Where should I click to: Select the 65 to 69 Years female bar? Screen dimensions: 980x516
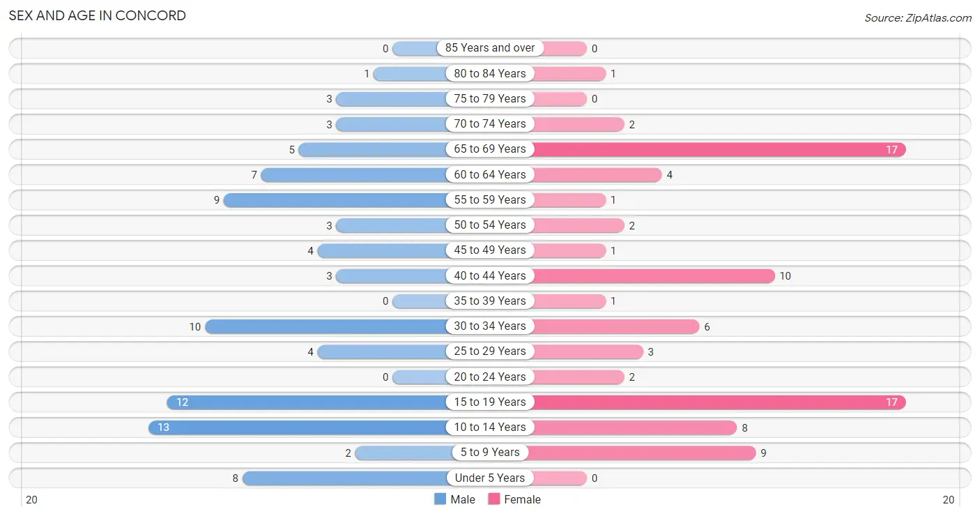pyautogui.click(x=719, y=149)
